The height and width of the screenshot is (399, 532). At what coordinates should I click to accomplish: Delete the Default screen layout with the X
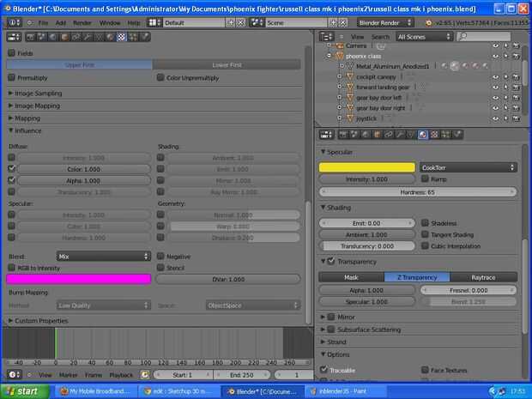coord(240,22)
